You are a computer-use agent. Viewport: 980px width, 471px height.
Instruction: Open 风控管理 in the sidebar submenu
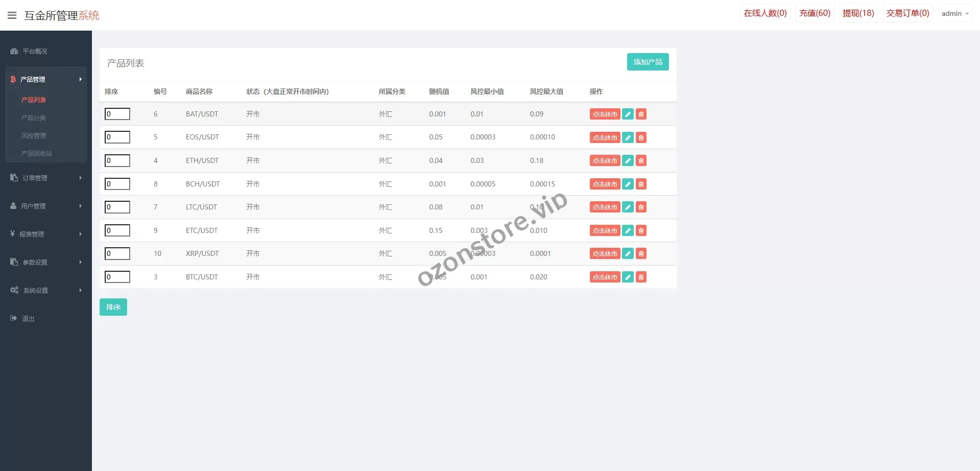click(34, 135)
